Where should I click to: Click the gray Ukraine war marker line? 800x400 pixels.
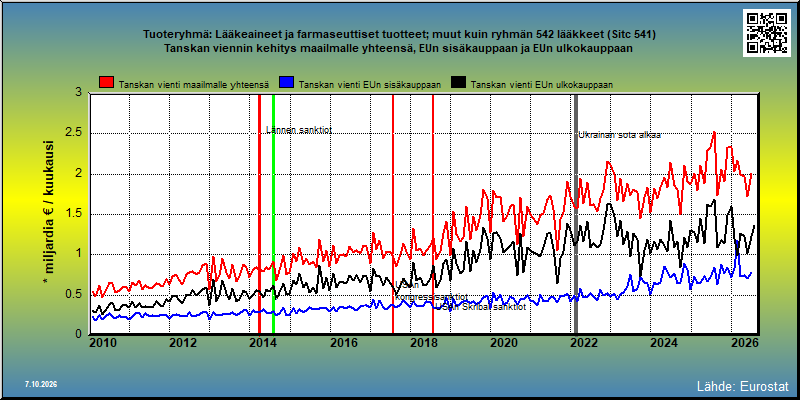[576, 214]
